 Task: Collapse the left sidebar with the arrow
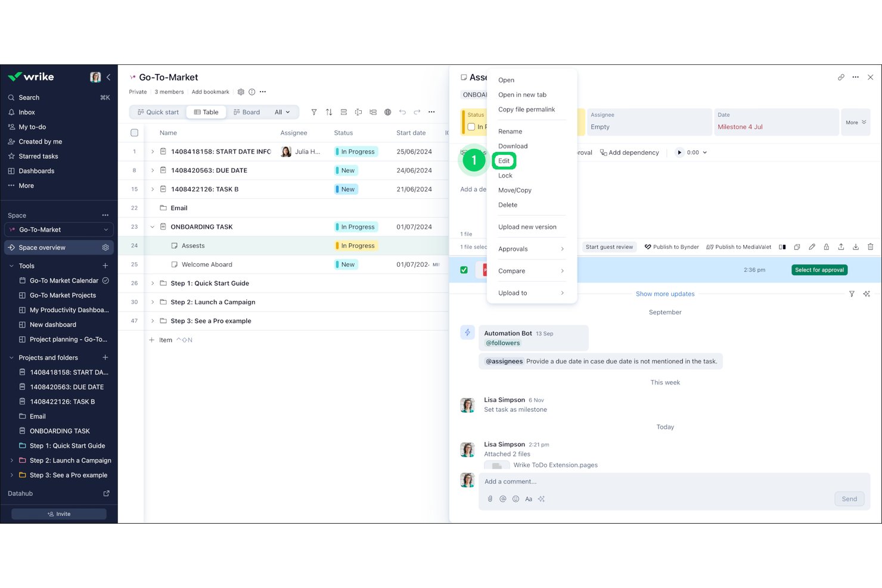(x=108, y=77)
